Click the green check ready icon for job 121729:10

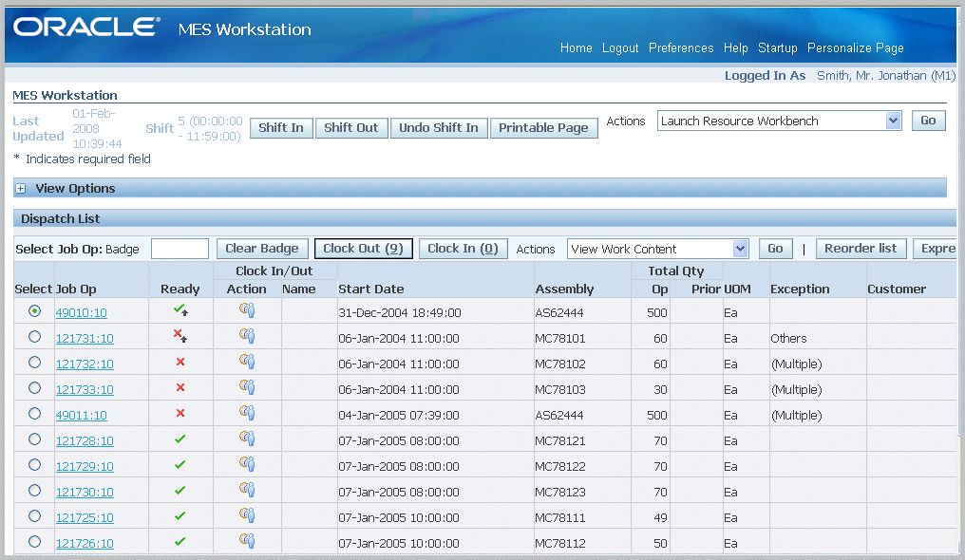[180, 465]
